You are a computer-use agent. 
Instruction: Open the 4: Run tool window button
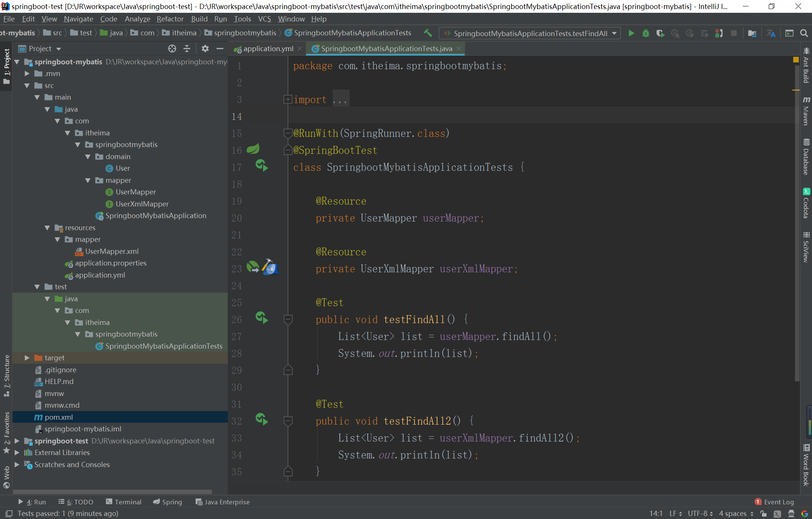[32, 502]
